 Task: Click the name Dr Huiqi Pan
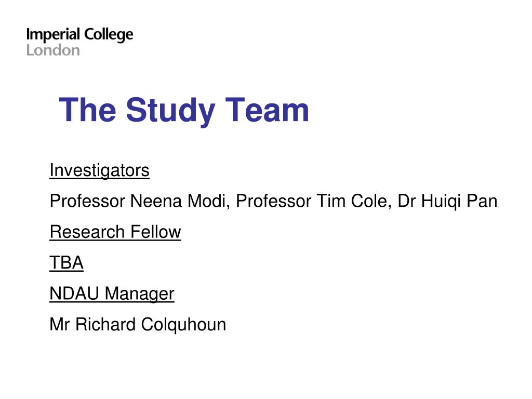(447, 201)
